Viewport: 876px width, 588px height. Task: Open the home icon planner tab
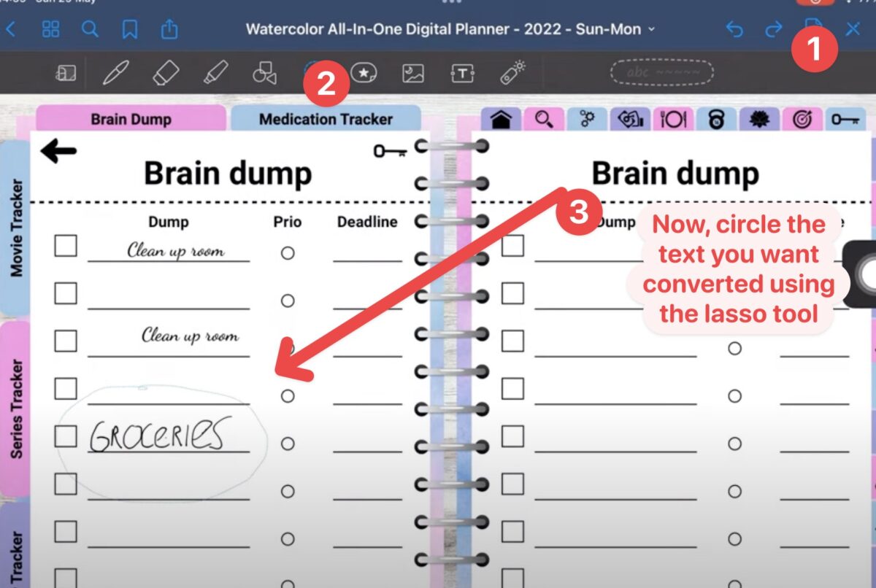pyautogui.click(x=501, y=120)
